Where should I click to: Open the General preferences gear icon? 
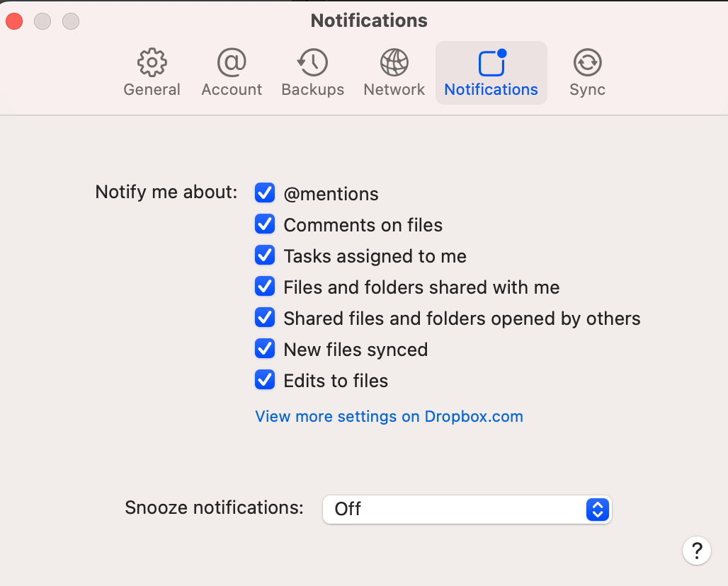(x=152, y=62)
